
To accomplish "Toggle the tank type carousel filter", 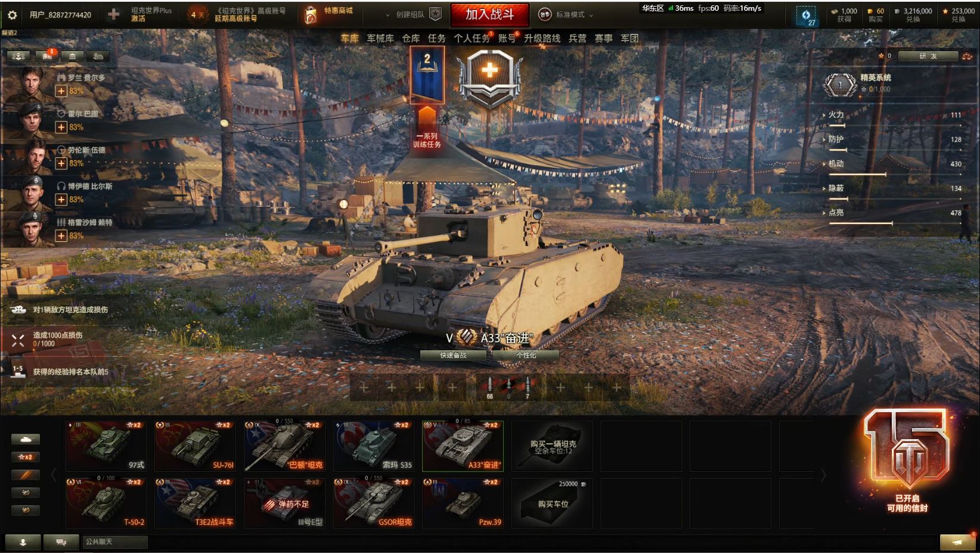I will click(x=26, y=439).
